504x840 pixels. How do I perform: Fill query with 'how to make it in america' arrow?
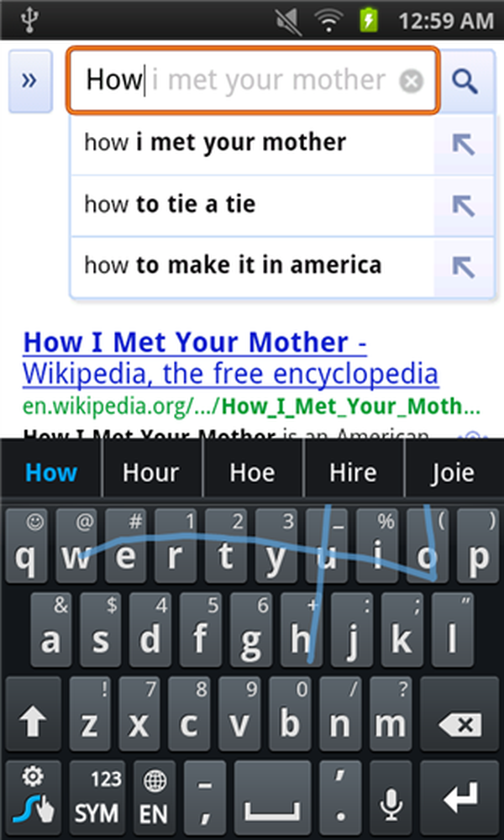pos(464,267)
